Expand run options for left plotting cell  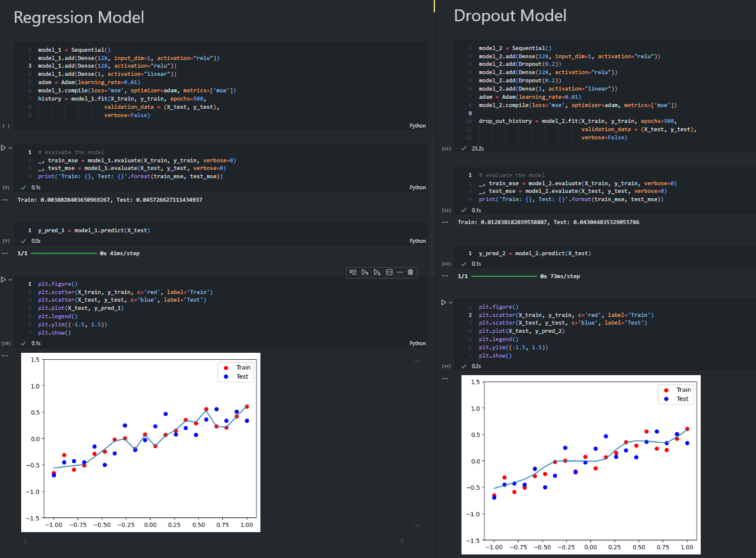(x=10, y=279)
